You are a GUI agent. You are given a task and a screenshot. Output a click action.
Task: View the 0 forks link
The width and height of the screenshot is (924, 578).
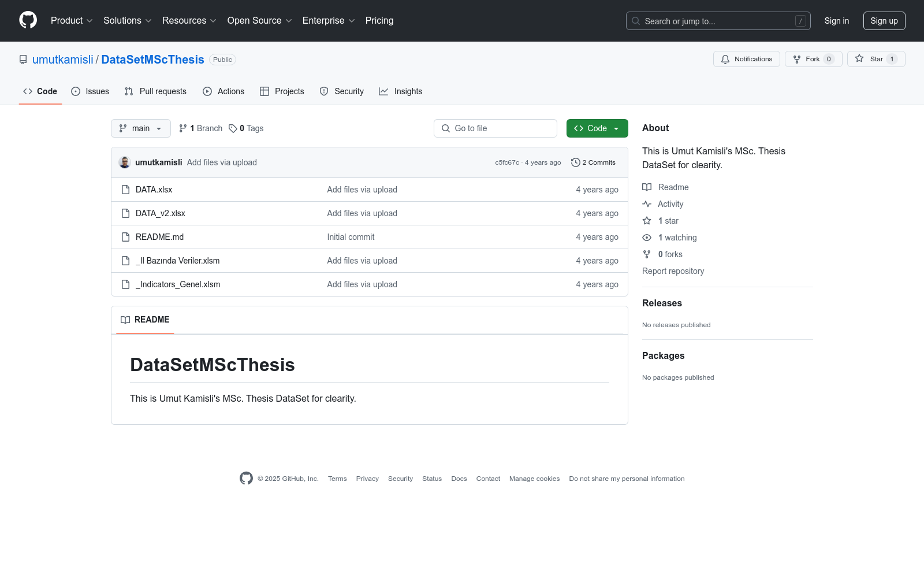click(662, 254)
